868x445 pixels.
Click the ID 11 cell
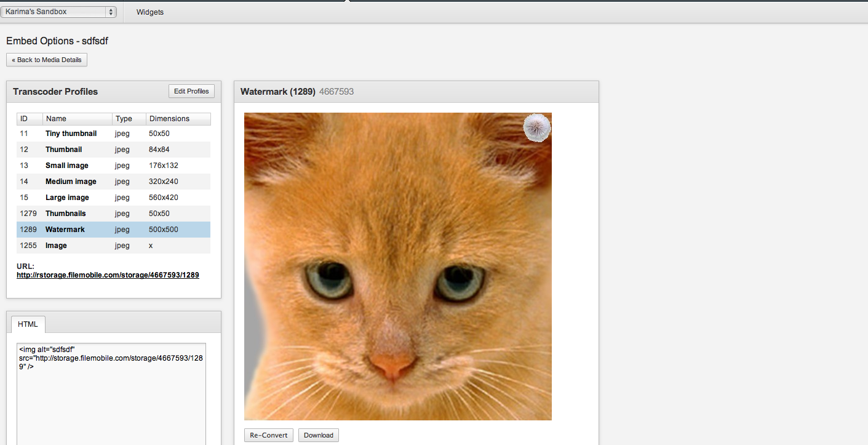point(24,134)
